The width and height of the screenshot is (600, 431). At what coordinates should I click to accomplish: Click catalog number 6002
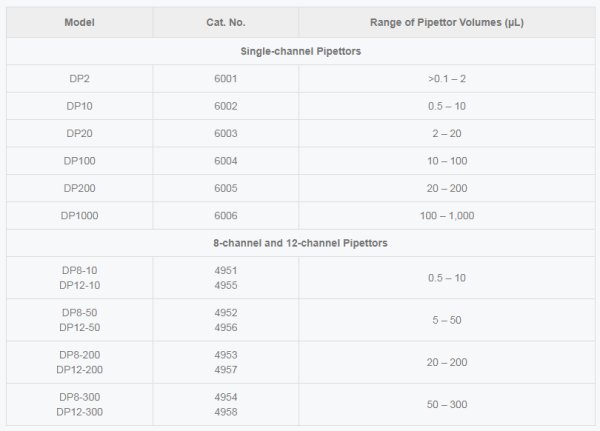click(226, 106)
